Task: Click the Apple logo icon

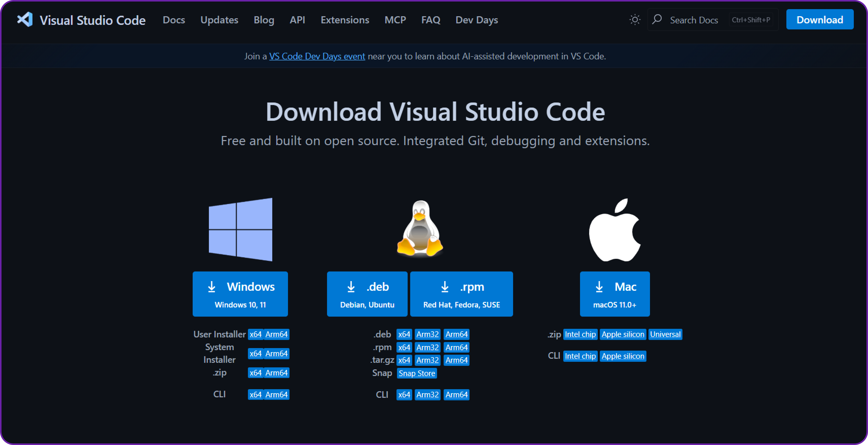Action: tap(614, 230)
